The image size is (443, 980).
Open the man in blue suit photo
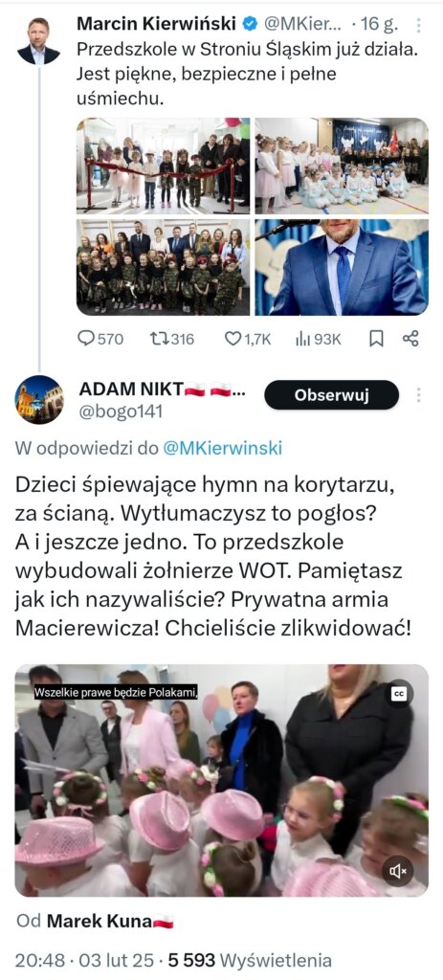342,267
